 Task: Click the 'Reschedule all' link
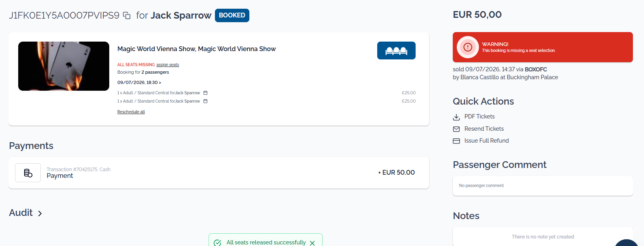coord(131,112)
